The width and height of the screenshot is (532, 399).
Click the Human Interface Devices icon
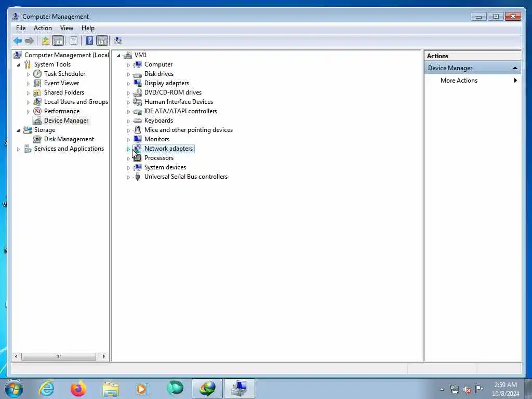[x=137, y=102]
